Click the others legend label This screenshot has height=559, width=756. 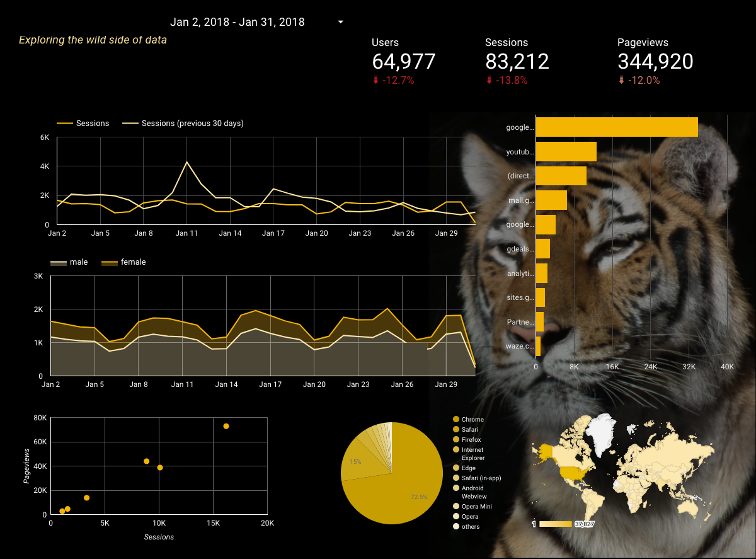(x=471, y=527)
